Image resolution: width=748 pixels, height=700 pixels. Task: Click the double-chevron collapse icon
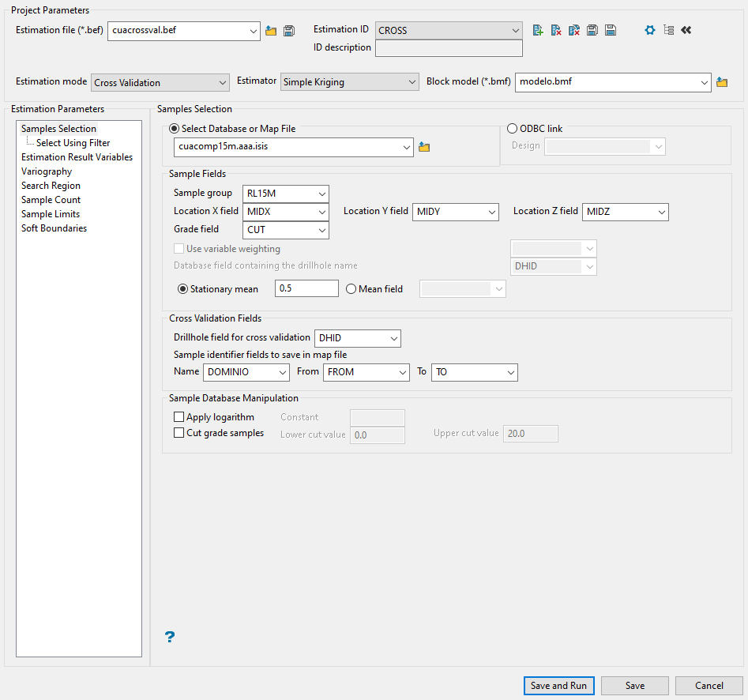pyautogui.click(x=686, y=30)
